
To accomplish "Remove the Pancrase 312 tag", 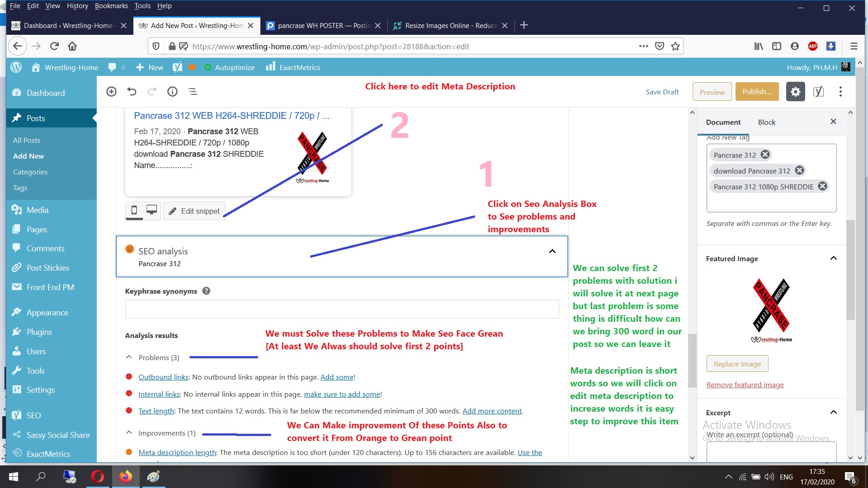I will [x=765, y=155].
